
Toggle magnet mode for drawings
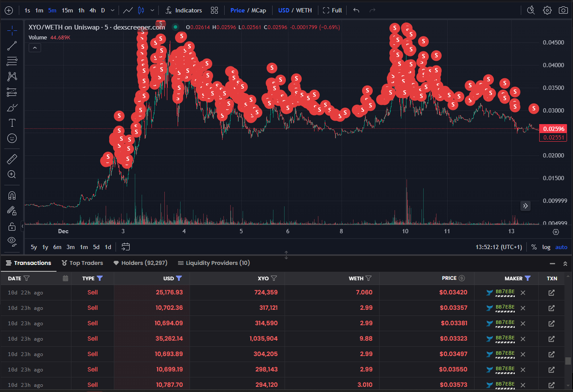pyautogui.click(x=12, y=195)
